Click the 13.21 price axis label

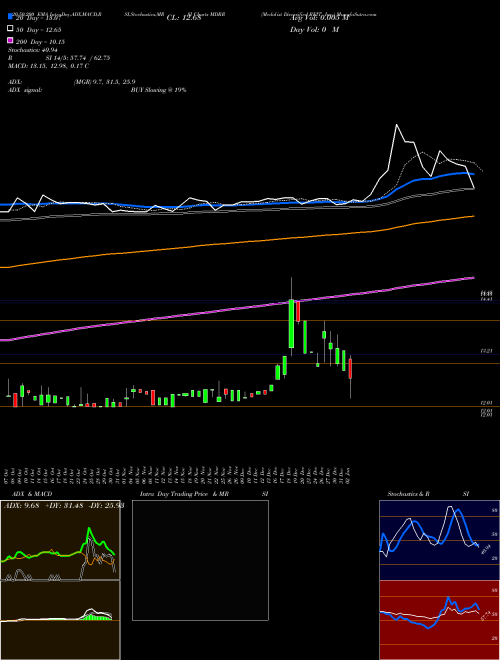486,351
